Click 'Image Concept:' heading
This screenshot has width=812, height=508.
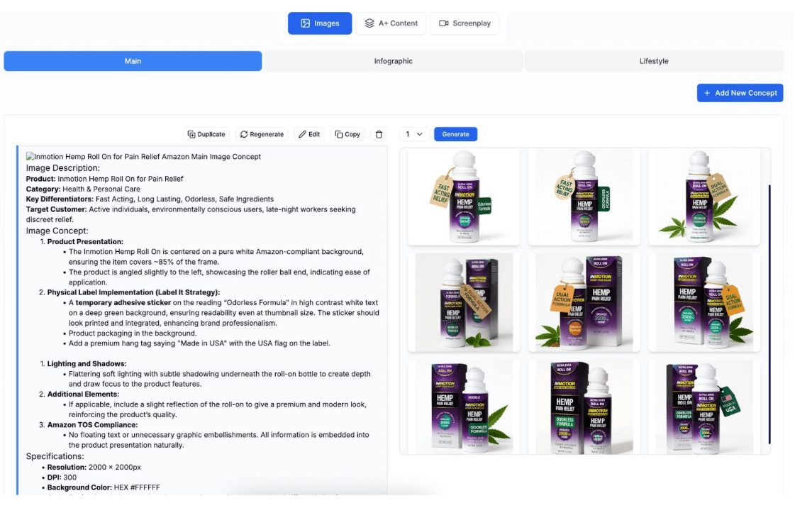click(x=57, y=231)
